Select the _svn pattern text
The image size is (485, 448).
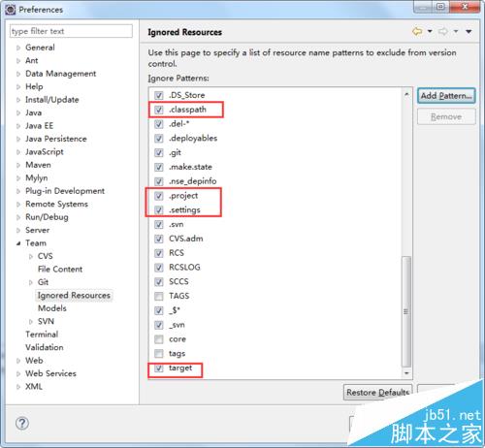tap(177, 325)
